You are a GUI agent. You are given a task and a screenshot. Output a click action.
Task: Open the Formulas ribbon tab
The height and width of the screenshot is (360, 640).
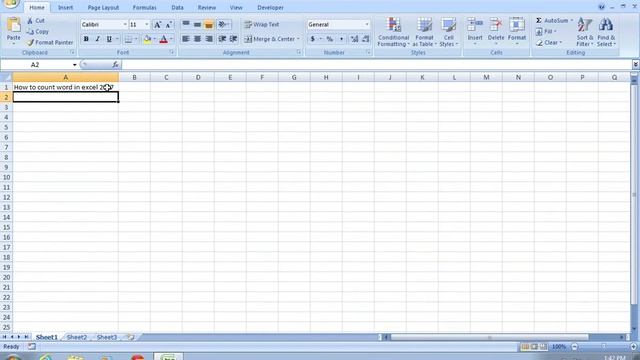pyautogui.click(x=144, y=7)
